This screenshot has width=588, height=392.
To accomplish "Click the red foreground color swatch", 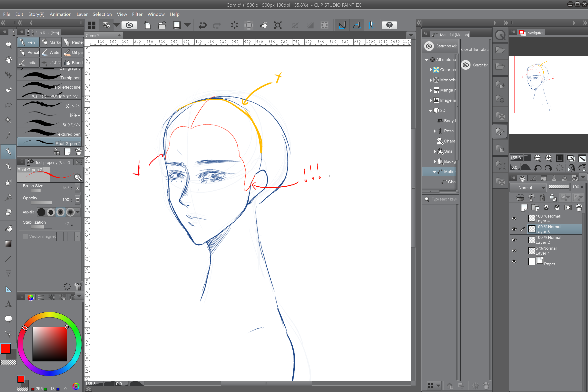I will click(x=6, y=349).
